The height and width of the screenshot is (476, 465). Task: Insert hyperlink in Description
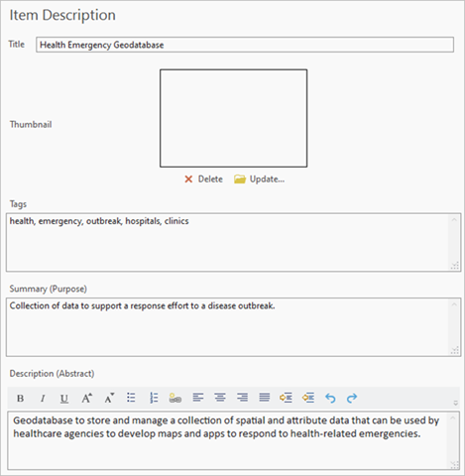pos(175,398)
